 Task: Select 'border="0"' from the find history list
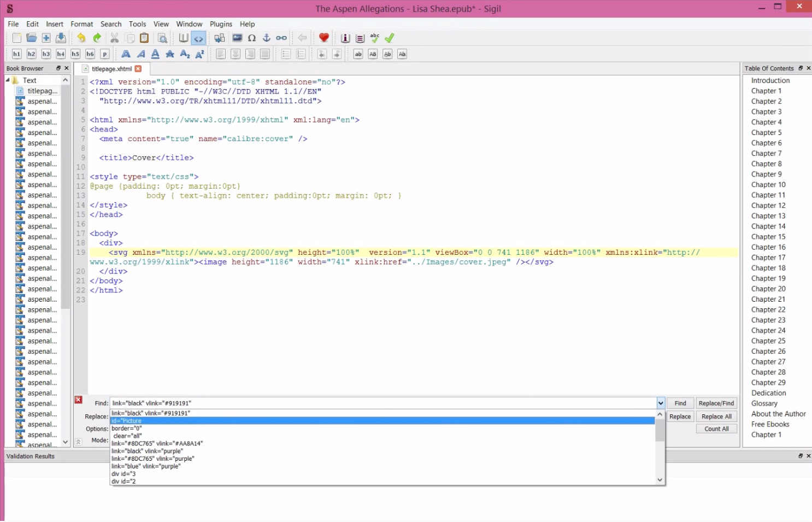pos(127,429)
